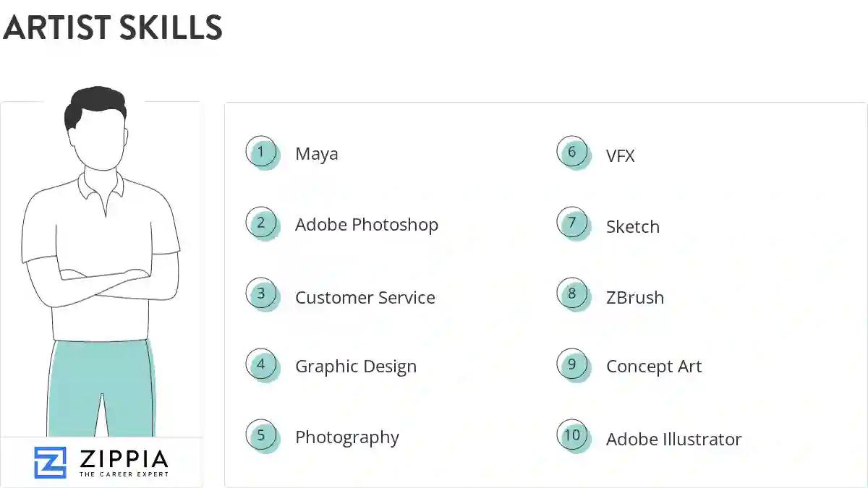Select the Adobe Photoshop skill text
The height and width of the screenshot is (488, 868).
coord(367,225)
